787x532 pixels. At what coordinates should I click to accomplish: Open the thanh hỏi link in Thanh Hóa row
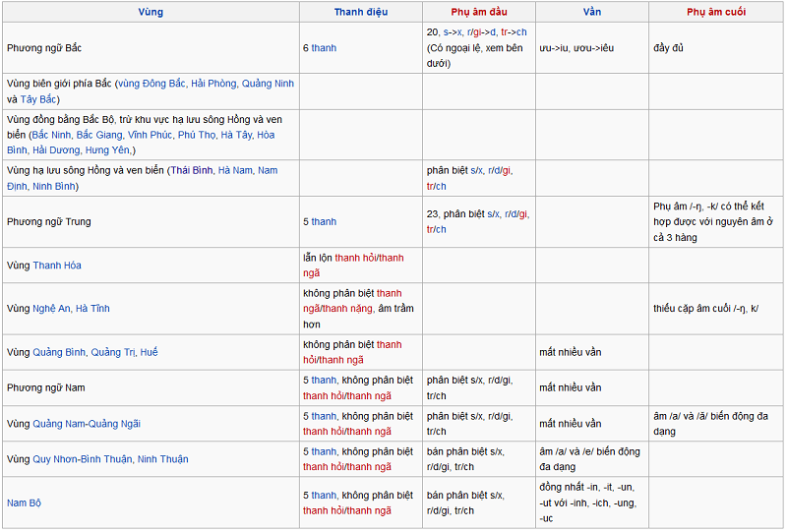tap(355, 258)
